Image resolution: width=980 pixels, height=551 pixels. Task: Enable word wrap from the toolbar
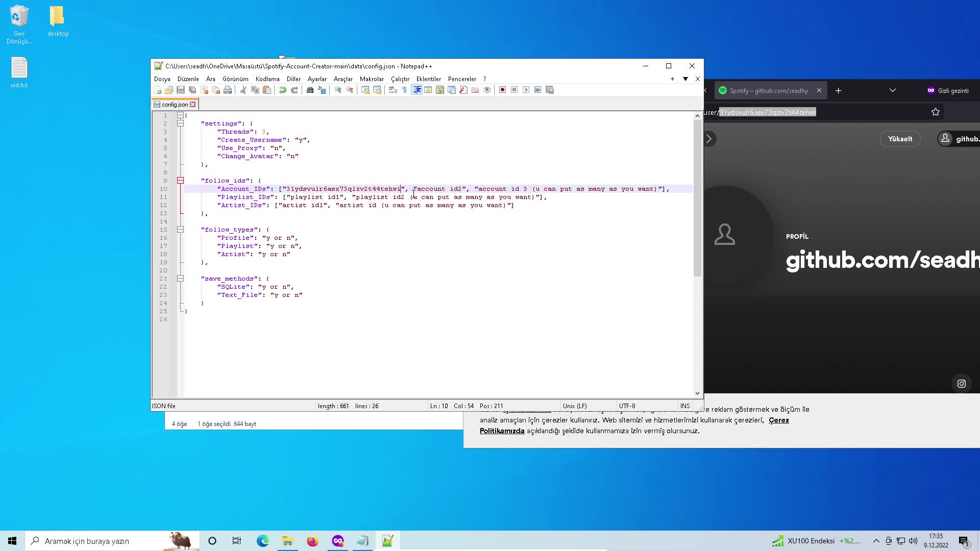point(393,90)
